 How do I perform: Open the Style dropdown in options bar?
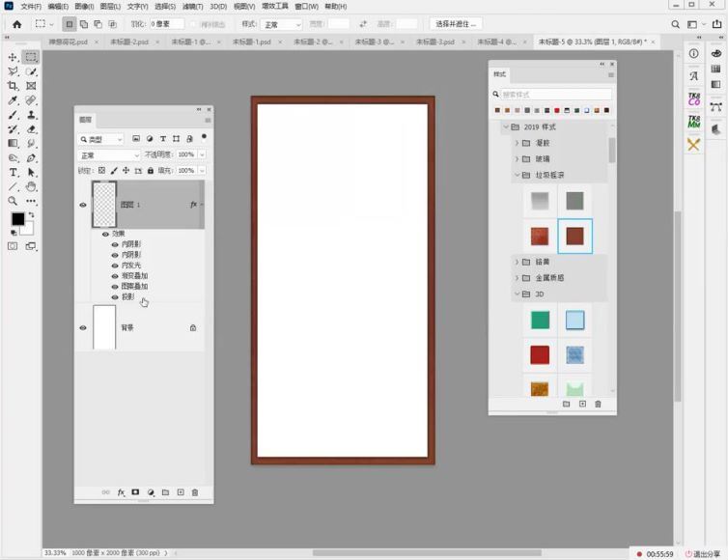coord(281,24)
